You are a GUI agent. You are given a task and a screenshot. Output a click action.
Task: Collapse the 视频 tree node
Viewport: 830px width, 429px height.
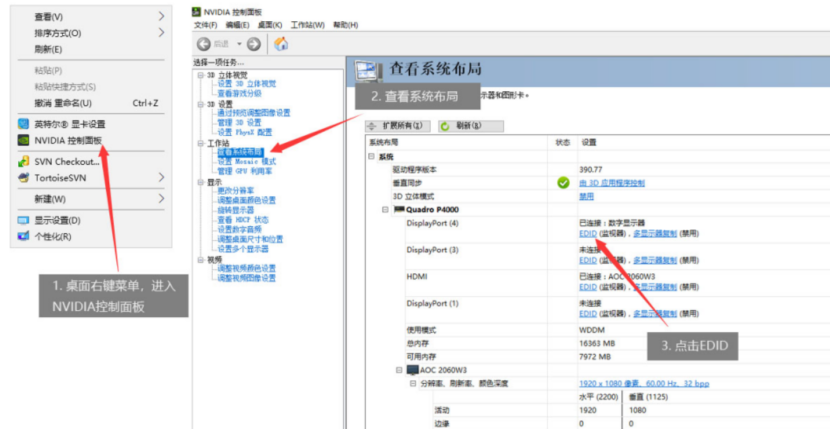pyautogui.click(x=201, y=260)
